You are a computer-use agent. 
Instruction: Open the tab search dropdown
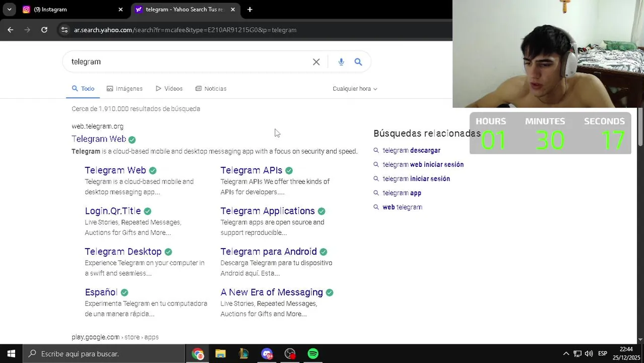tap(9, 9)
